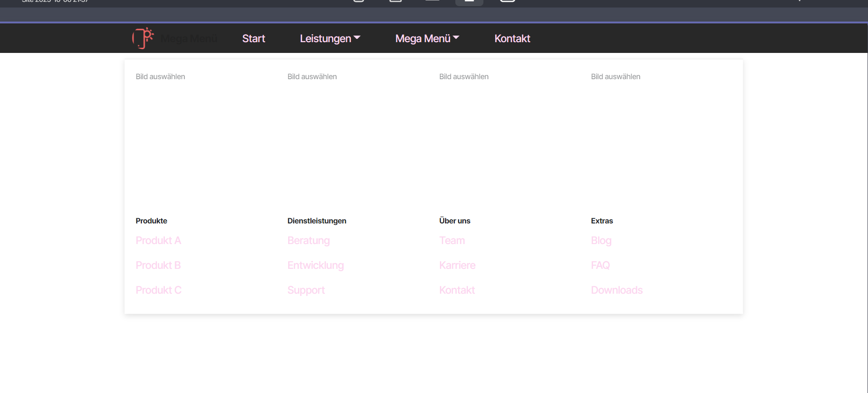
Task: Click the red site logo icon
Action: pos(143,38)
